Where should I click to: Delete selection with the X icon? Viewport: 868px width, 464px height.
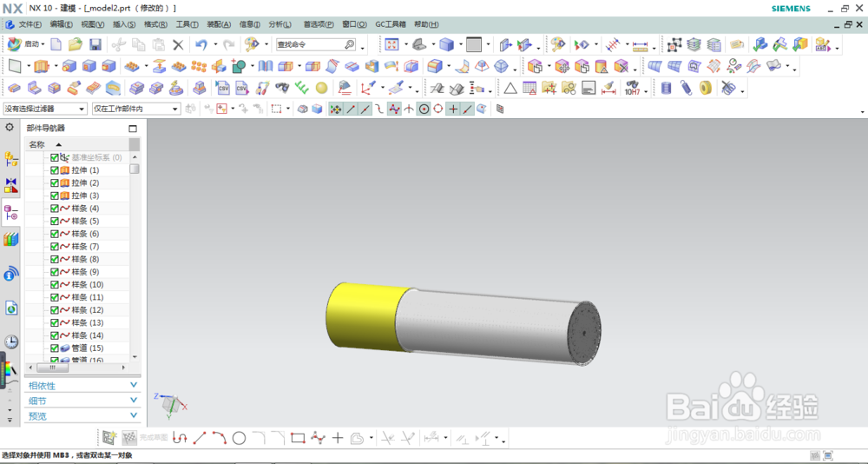click(x=178, y=45)
